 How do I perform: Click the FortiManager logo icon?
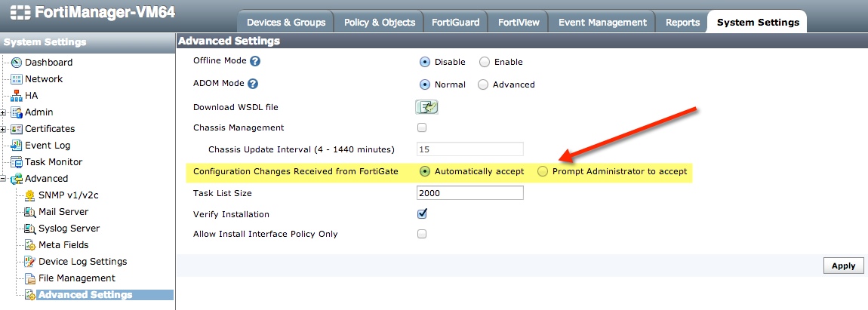(x=20, y=13)
